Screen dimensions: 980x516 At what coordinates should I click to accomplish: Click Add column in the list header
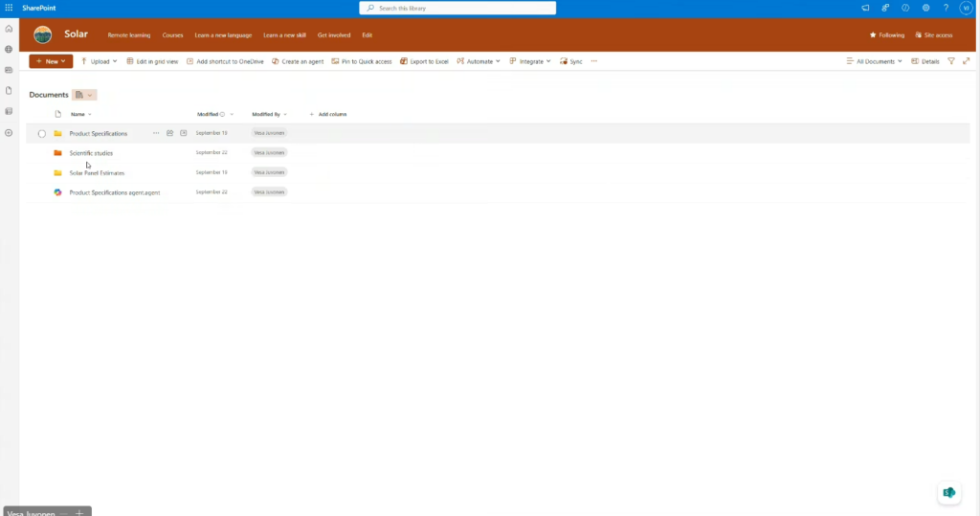(x=328, y=114)
